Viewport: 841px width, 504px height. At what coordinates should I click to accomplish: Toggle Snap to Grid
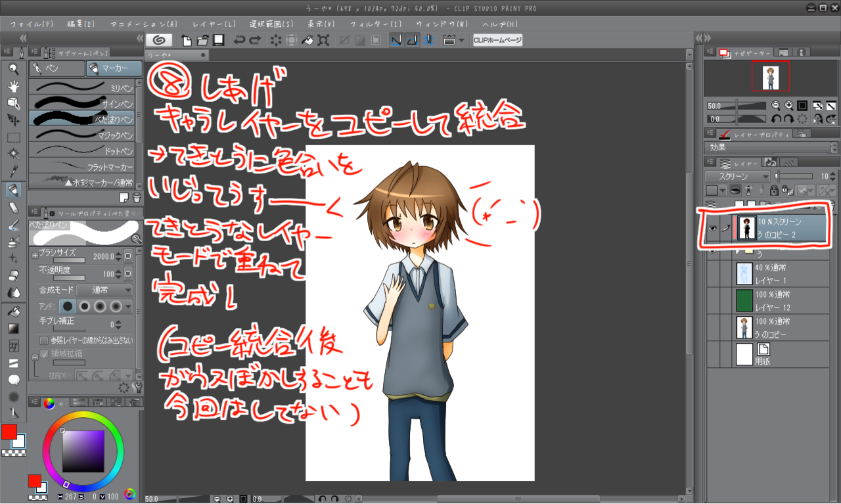(428, 40)
